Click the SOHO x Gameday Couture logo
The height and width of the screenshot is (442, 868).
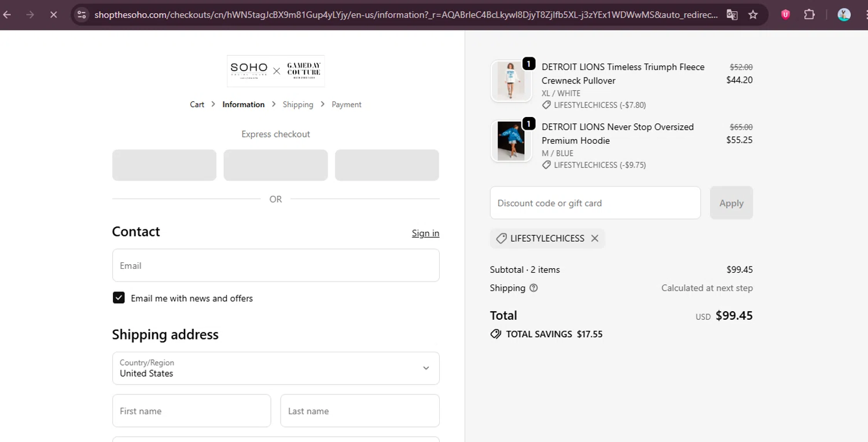click(275, 71)
